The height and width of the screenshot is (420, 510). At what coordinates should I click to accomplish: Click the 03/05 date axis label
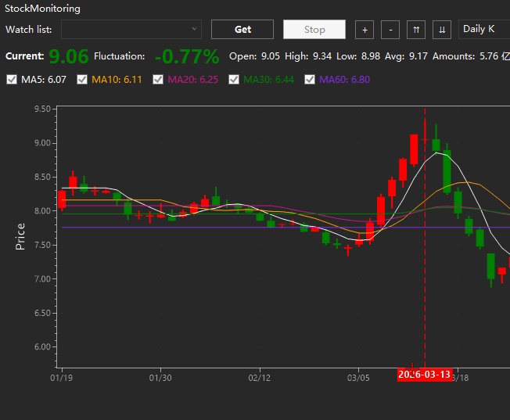[x=358, y=378]
